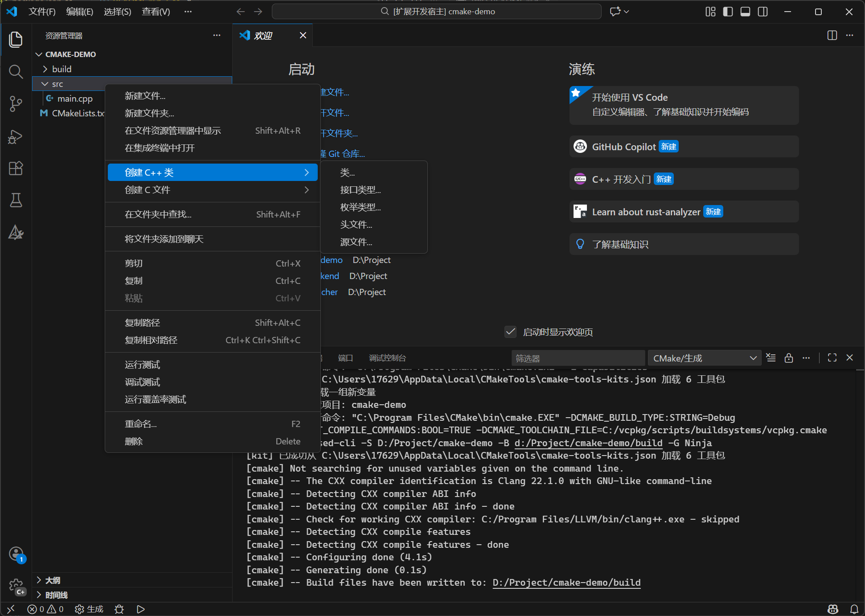865x616 pixels.
Task: Open the CMake/生成 output channel dropdown
Action: click(x=703, y=357)
